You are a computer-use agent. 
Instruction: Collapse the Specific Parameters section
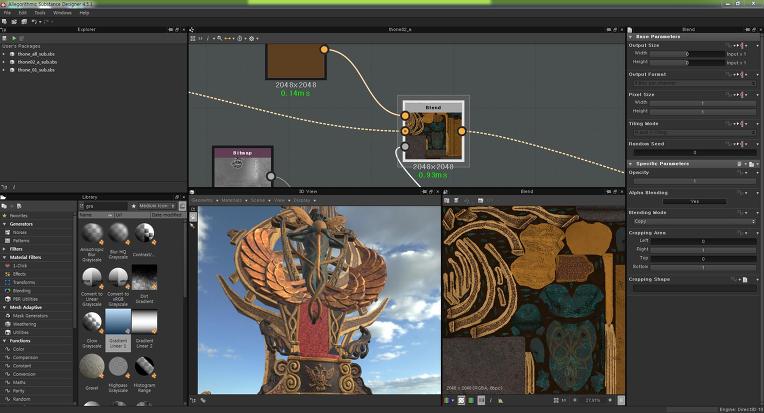click(630, 164)
